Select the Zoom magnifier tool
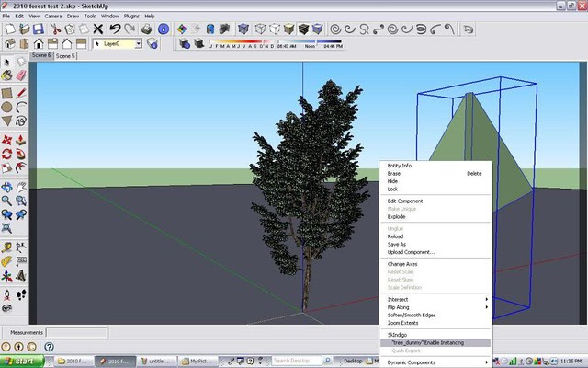 6,201
